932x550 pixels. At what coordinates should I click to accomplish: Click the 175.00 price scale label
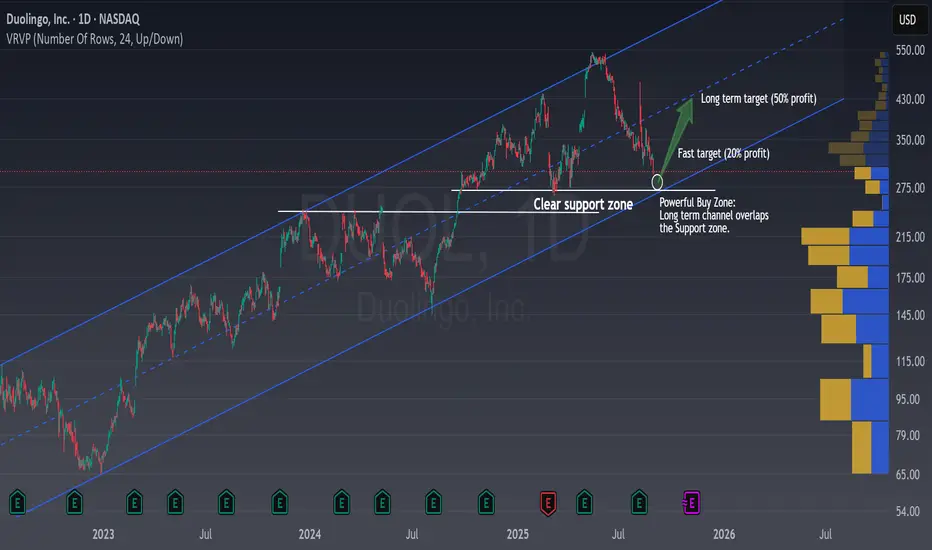(910, 278)
